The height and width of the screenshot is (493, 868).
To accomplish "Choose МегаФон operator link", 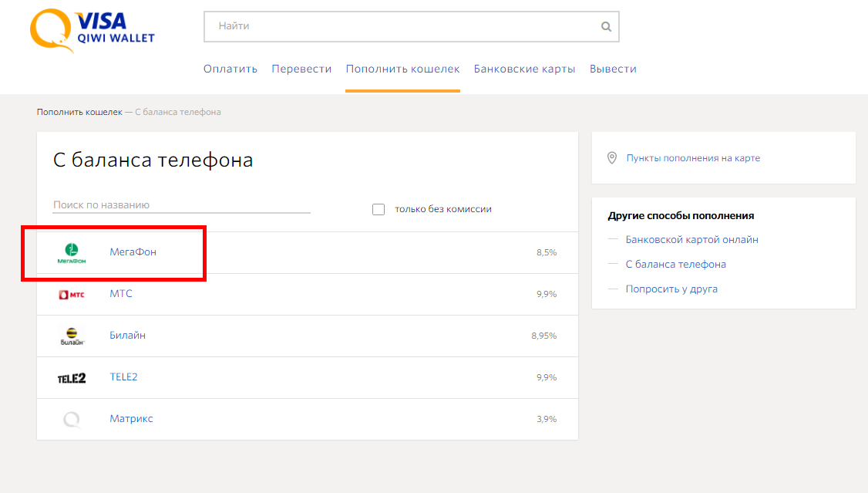I will [x=133, y=252].
